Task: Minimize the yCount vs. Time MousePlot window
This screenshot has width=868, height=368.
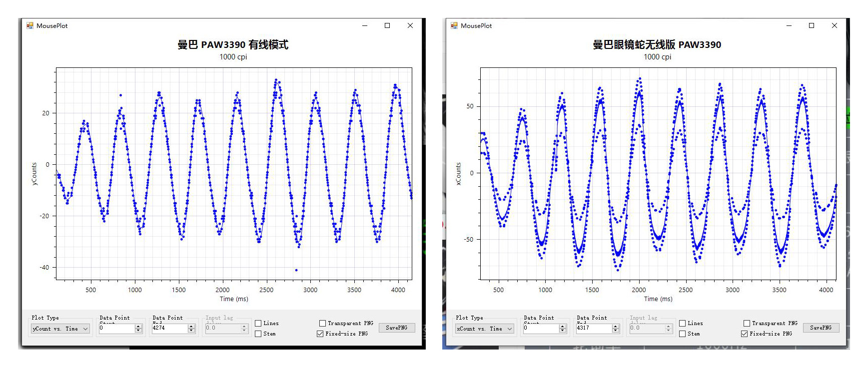Action: pos(365,25)
